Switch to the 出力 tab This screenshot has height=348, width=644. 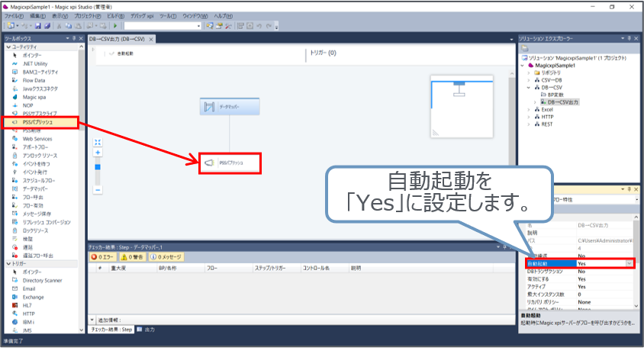149,329
